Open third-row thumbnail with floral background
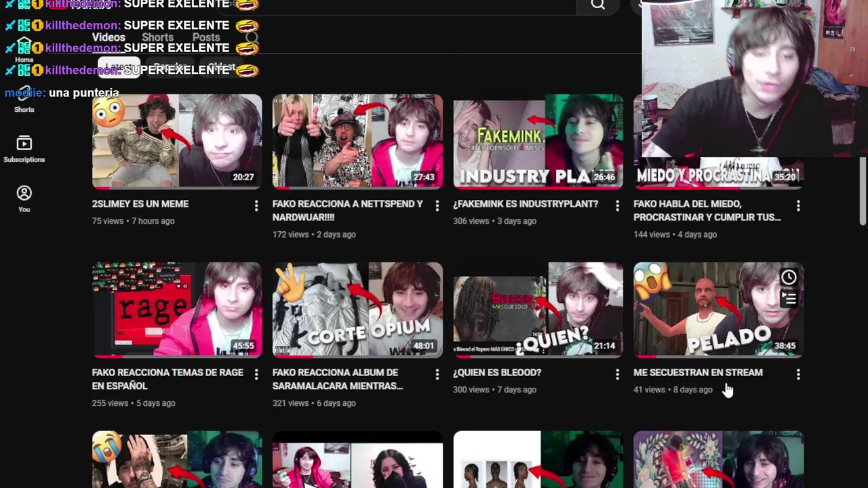This screenshot has width=868, height=488. (718, 460)
